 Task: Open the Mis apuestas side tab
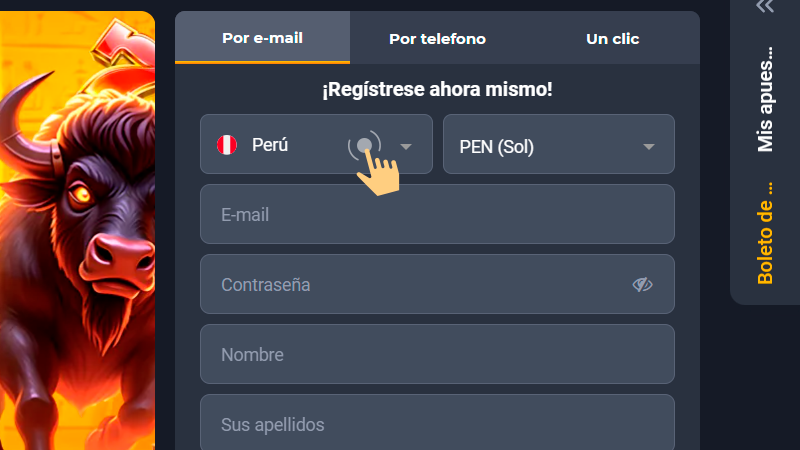766,98
